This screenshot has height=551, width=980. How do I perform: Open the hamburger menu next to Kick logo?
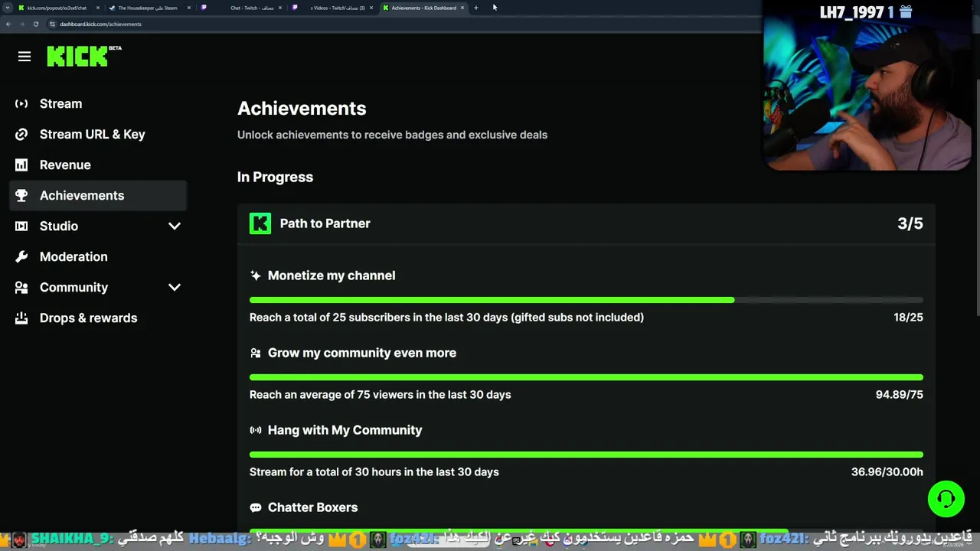(24, 57)
